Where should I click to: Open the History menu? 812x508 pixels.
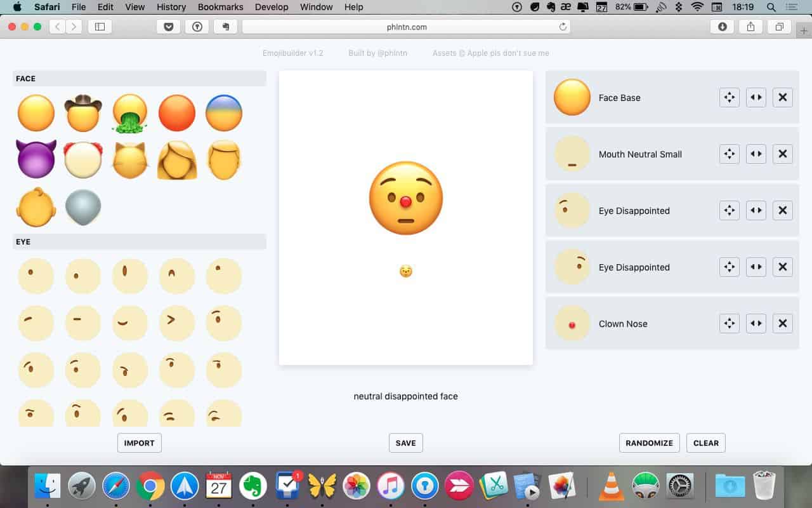coord(171,7)
